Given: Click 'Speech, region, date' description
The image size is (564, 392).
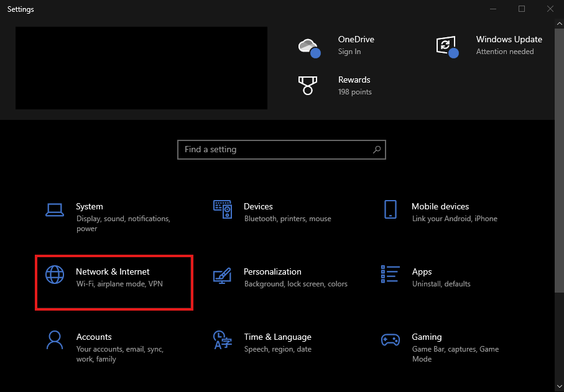Looking at the screenshot, I should 278,349.
